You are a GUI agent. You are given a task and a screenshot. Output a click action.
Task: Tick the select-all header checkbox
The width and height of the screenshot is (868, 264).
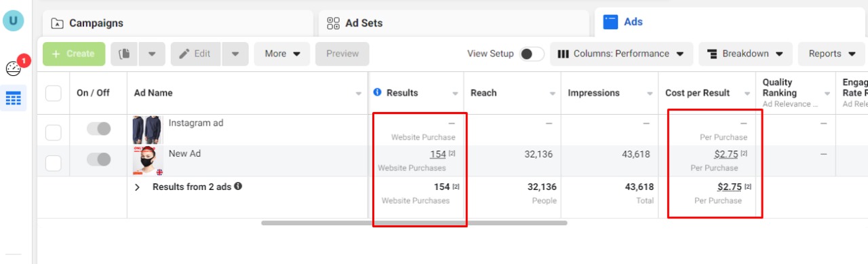(x=53, y=93)
